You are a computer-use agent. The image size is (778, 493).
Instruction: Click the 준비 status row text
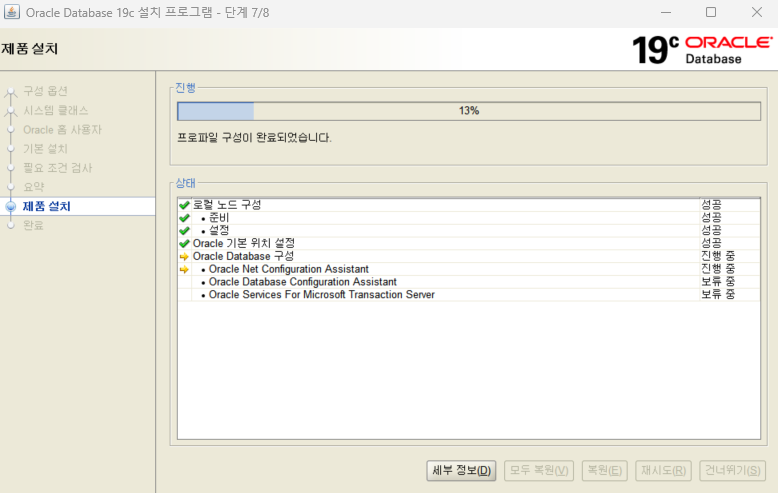coord(219,218)
